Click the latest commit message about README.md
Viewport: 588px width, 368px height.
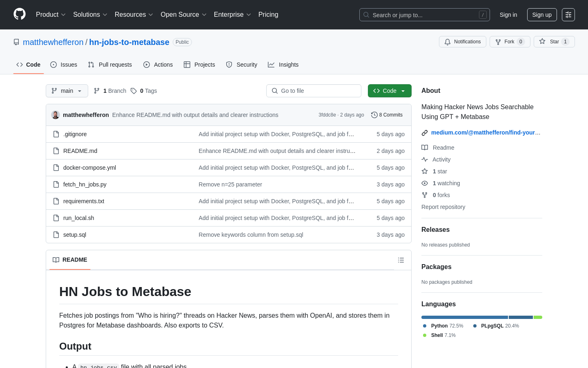click(x=195, y=115)
